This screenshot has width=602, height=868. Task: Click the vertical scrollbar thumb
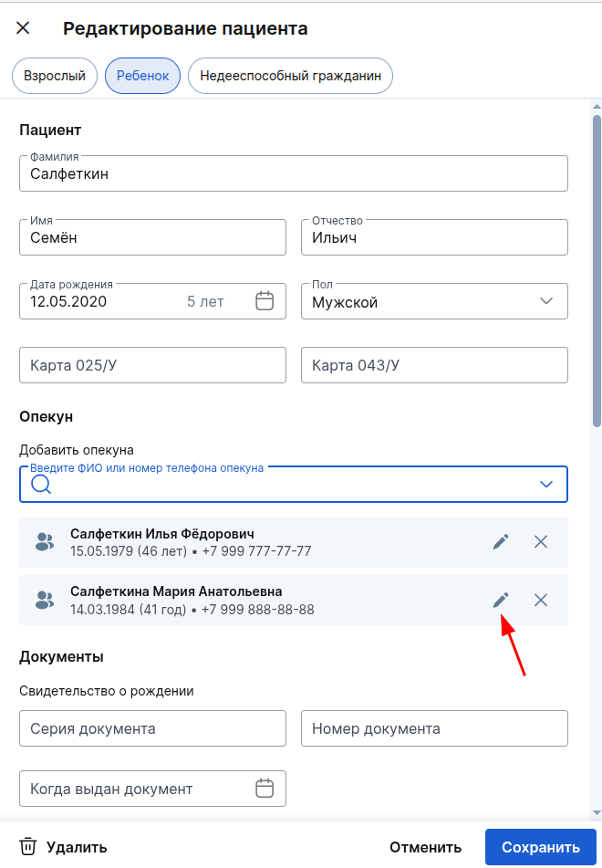click(x=597, y=271)
